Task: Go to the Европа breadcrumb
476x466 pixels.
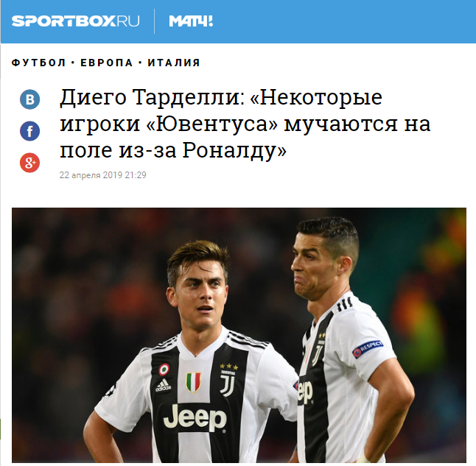Action: (x=107, y=63)
